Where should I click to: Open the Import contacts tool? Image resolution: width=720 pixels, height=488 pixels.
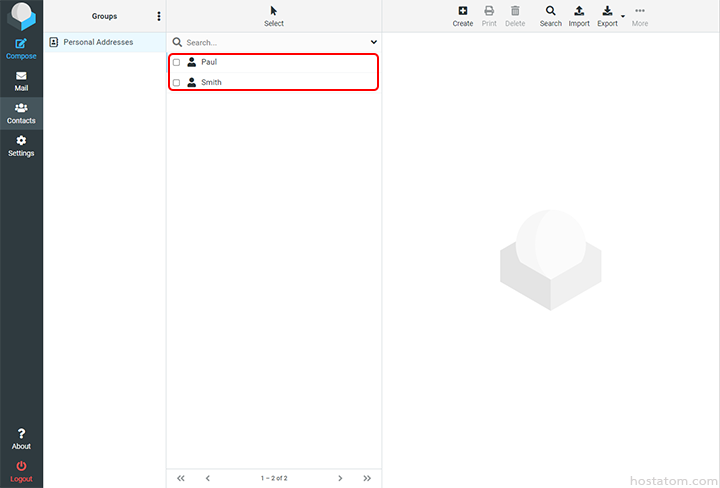[579, 11]
